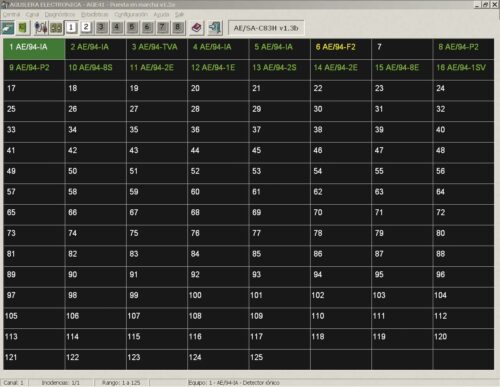Select yellow device cell 6 AE/94-F2
Screen dimensions: 500x387
point(341,49)
